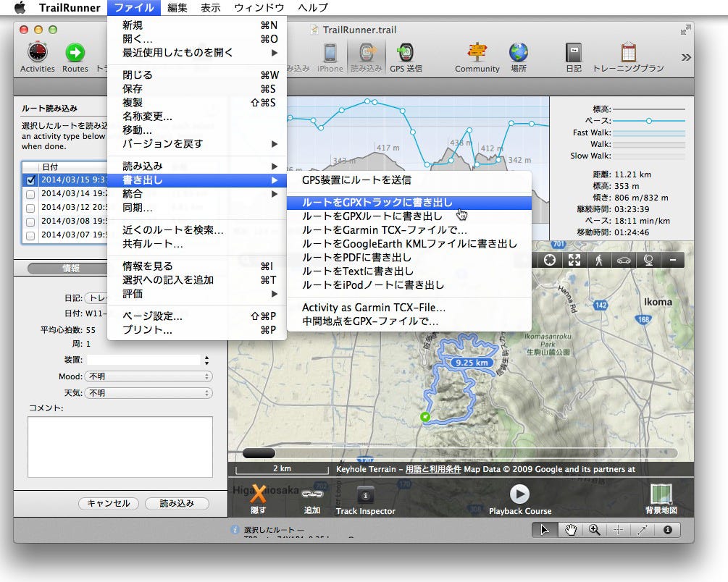
Task: Open the トレーニングプラン calendar icon
Action: point(628,52)
